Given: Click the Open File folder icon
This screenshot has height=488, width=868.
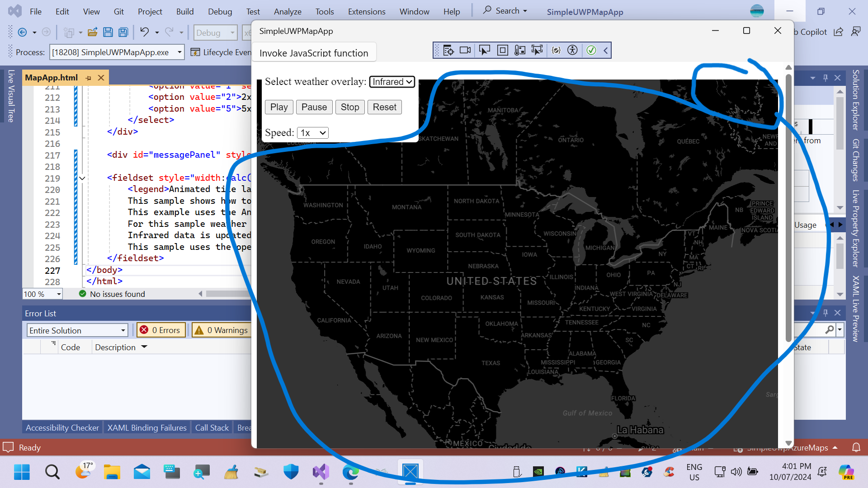Looking at the screenshot, I should 93,32.
